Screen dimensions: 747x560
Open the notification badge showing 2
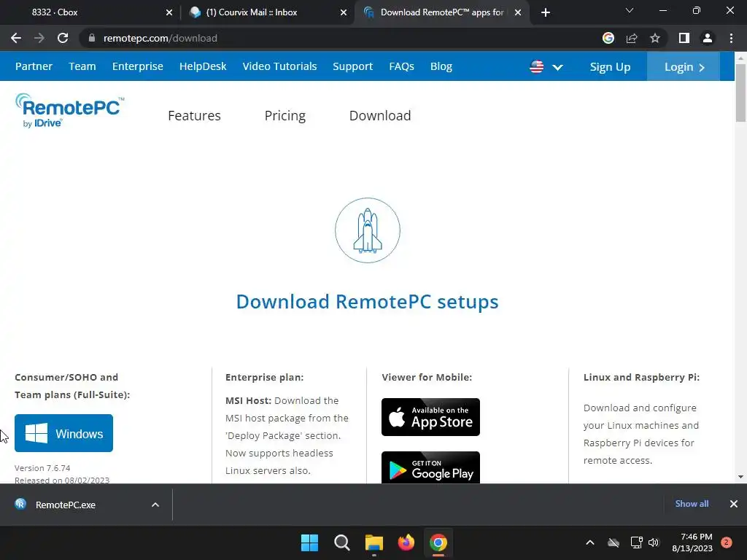727,542
